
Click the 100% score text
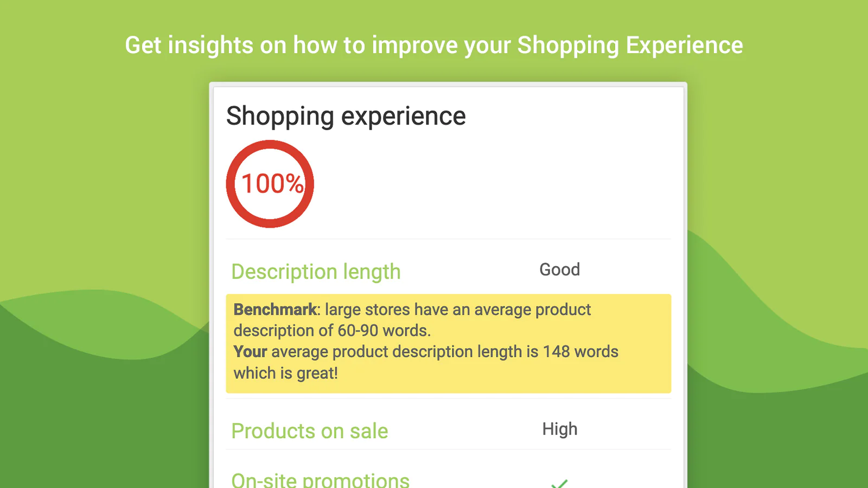pos(272,184)
